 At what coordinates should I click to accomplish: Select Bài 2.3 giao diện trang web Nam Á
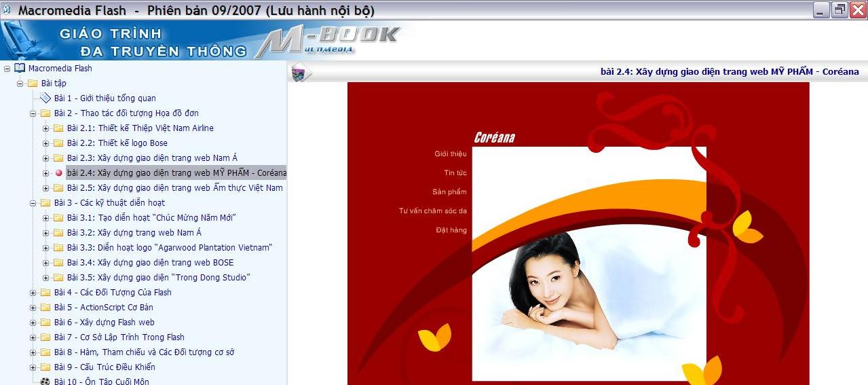[152, 158]
